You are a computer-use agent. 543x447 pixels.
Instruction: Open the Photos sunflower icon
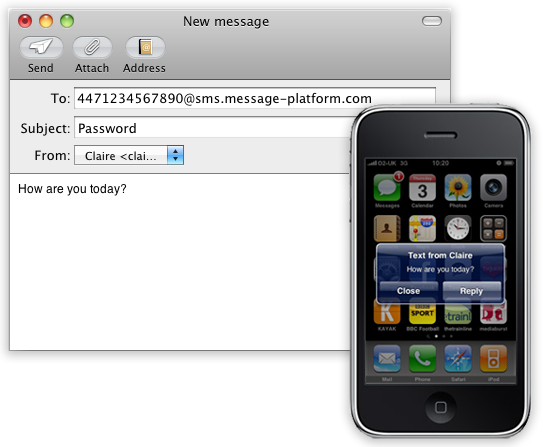point(458,187)
